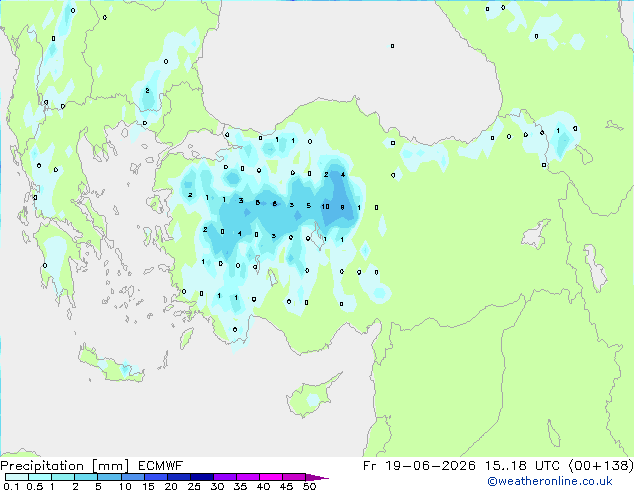
Task: Pick the 35–40 mm legend swatch
Action: (x=248, y=477)
